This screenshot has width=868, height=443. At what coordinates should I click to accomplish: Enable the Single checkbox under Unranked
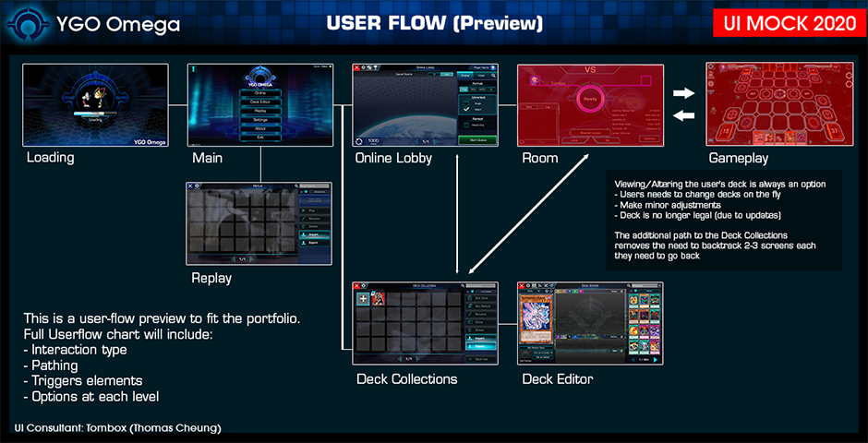coord(466,101)
